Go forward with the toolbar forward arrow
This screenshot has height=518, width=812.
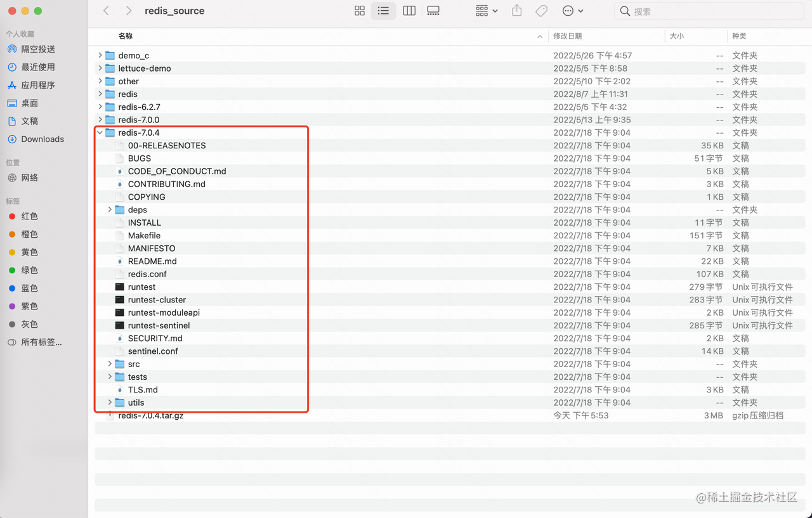[129, 11]
